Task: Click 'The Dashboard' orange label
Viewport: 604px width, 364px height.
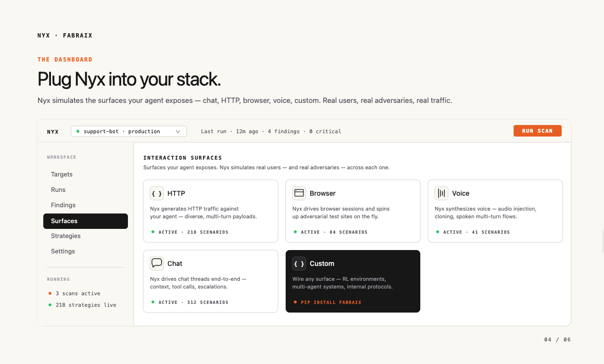Action: click(x=65, y=60)
